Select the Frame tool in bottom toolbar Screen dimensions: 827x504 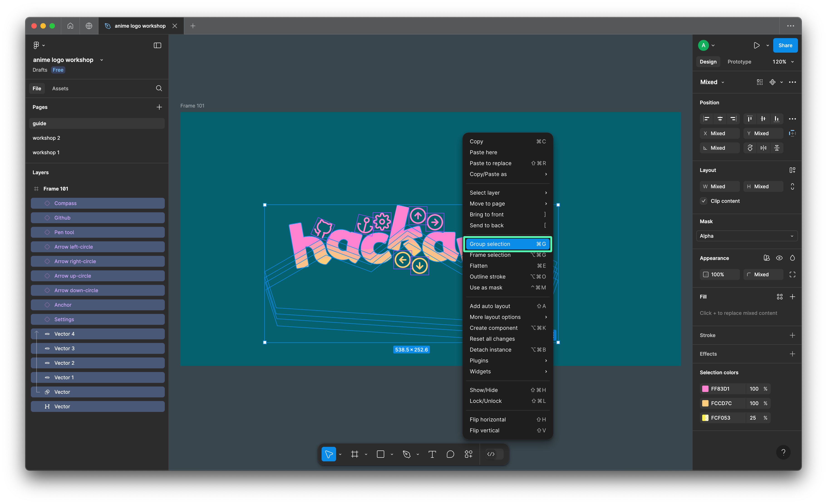coord(354,454)
